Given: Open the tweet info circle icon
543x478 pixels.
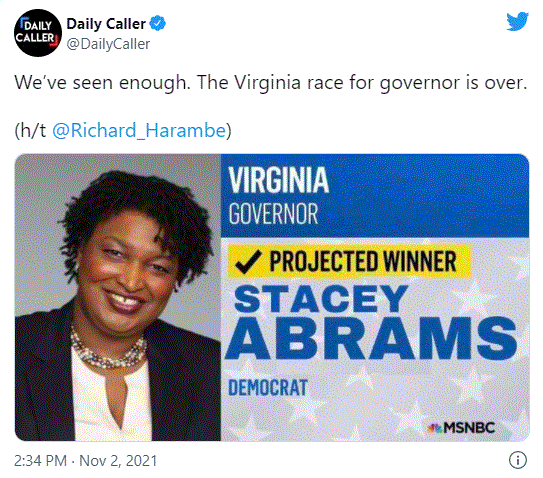Looking at the screenshot, I should (x=518, y=460).
